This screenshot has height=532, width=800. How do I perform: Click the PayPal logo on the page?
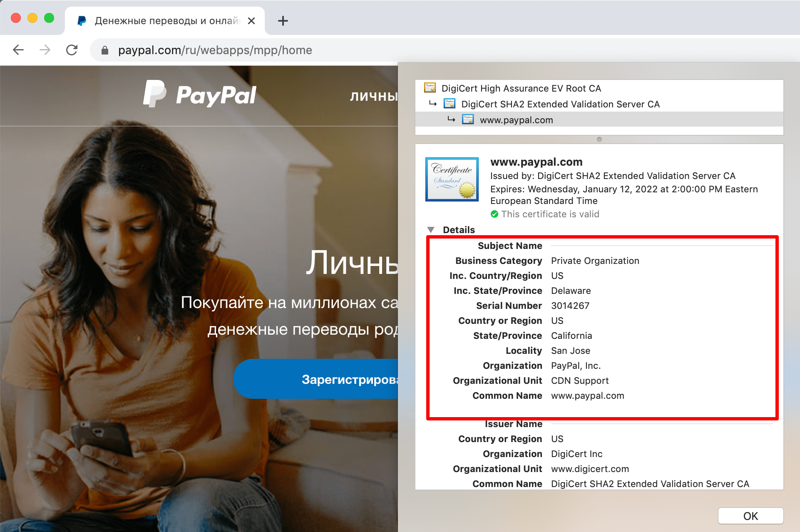click(x=200, y=94)
